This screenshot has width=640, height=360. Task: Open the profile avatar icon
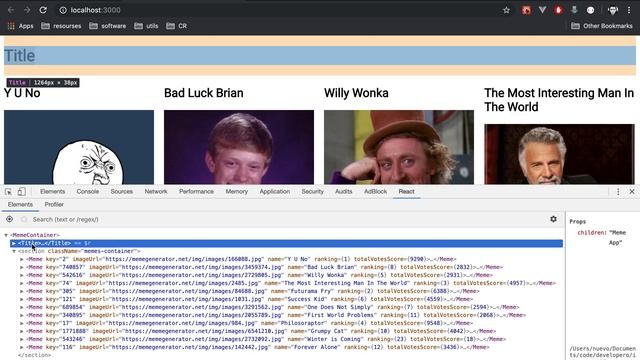(613, 10)
